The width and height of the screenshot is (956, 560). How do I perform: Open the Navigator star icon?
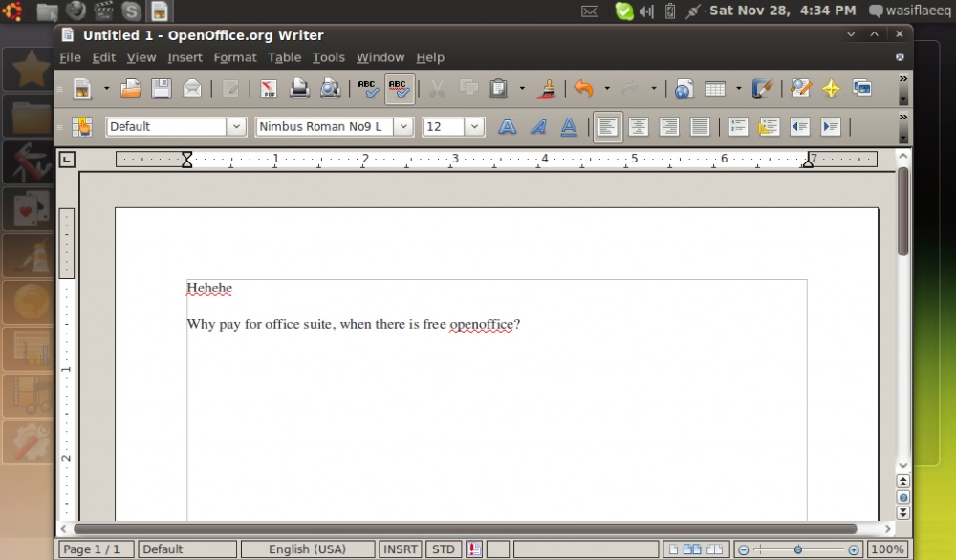coord(831,89)
